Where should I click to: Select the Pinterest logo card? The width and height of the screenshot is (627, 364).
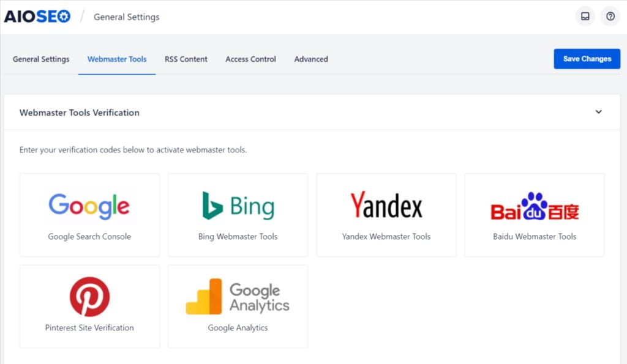coord(89,297)
